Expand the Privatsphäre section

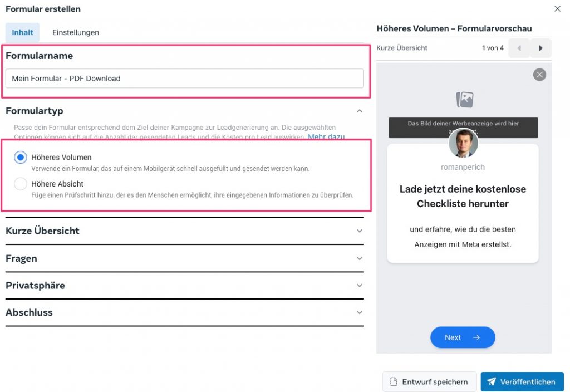[360, 286]
